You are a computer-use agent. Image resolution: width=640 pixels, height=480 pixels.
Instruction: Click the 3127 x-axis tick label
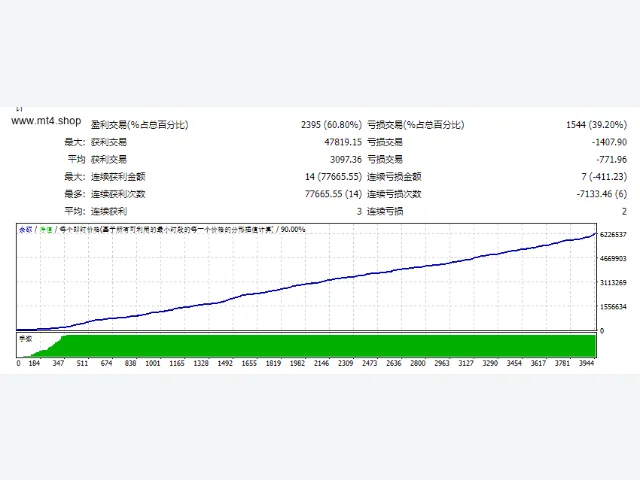point(466,363)
